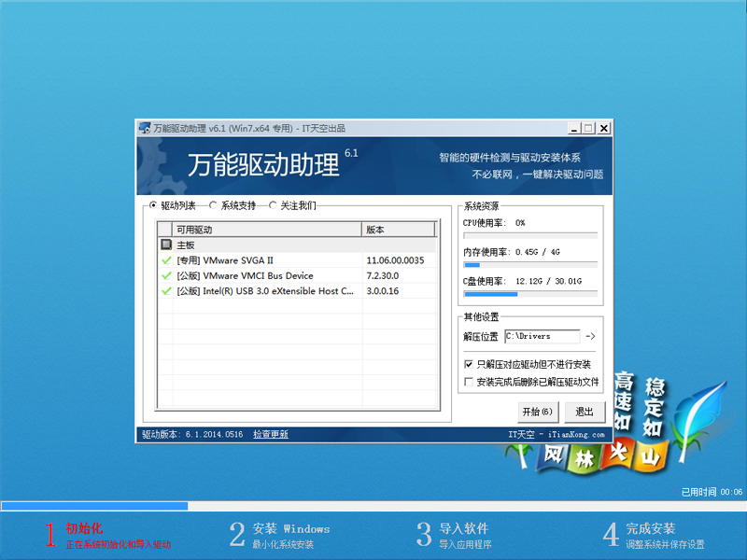Click version 11.06.00.0035 cell
Viewport: 747px width, 560px height.
395,260
